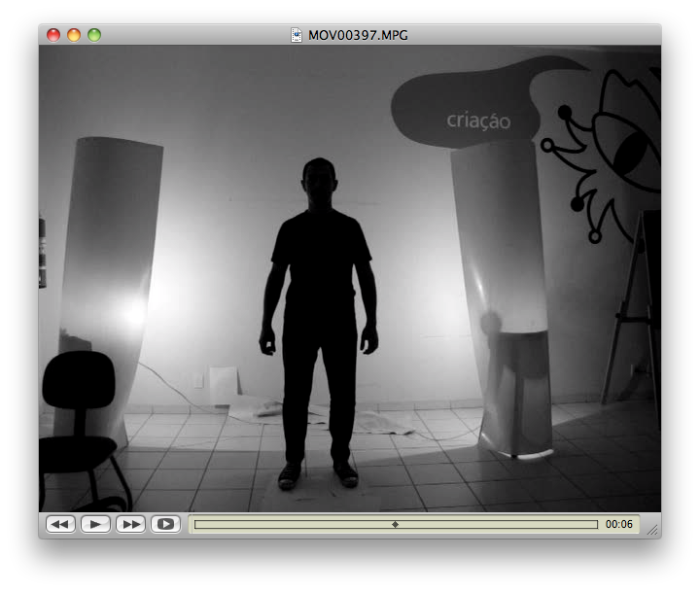Image resolution: width=700 pixels, height=592 pixels.
Task: Click the rewind playback button
Action: [60, 524]
